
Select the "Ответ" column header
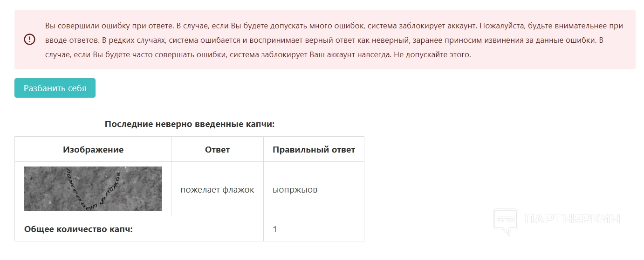pyautogui.click(x=217, y=149)
